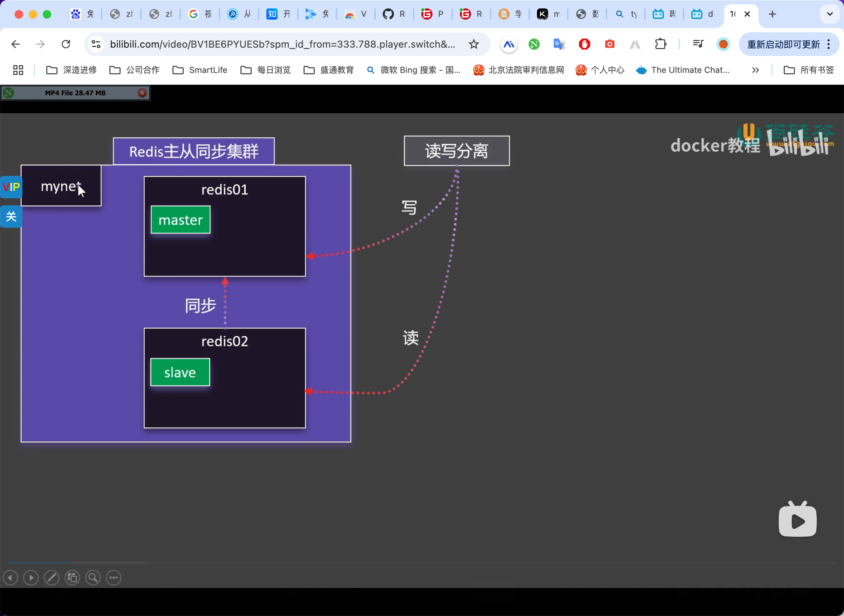Image resolution: width=844 pixels, height=616 pixels.
Task: Expand hidden bookmarks with double chevron
Action: [755, 70]
